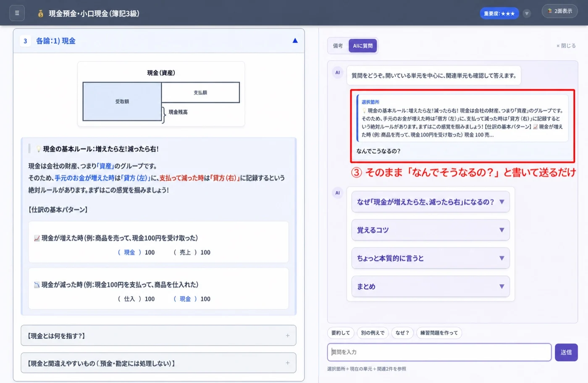Open the hamburger menu in the header
Image resolution: width=588 pixels, height=383 pixels.
point(17,13)
